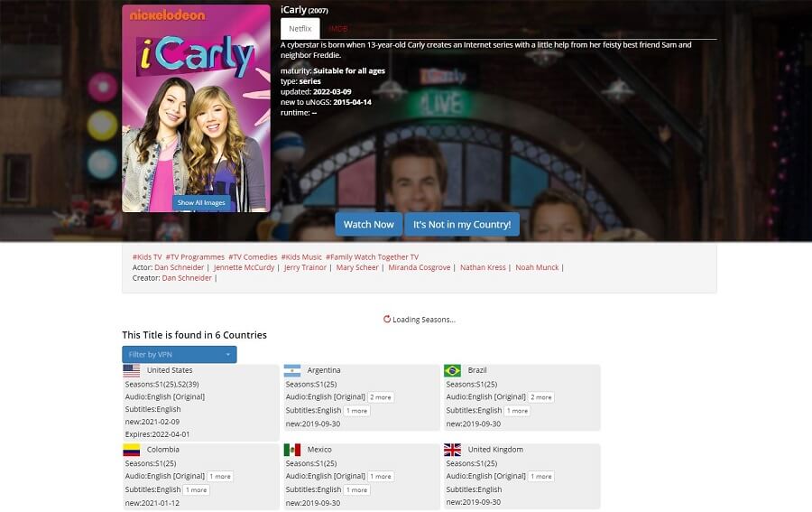Image resolution: width=812 pixels, height=512 pixels.
Task: Click It's Not in my Country button
Action: pyautogui.click(x=462, y=224)
